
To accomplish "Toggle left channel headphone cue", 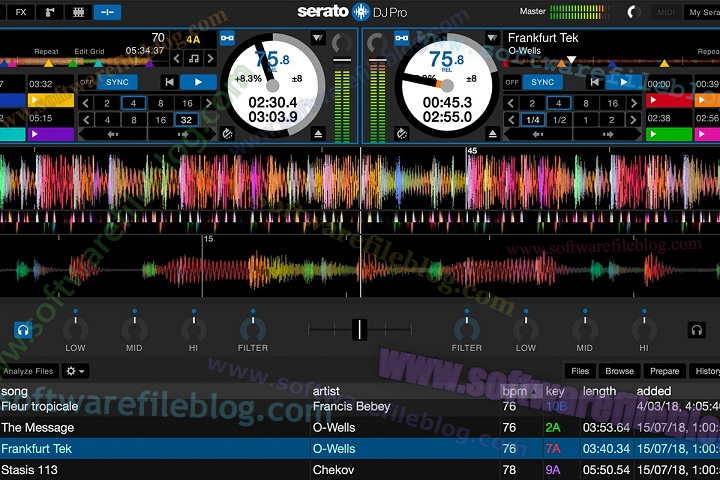I will 23,330.
